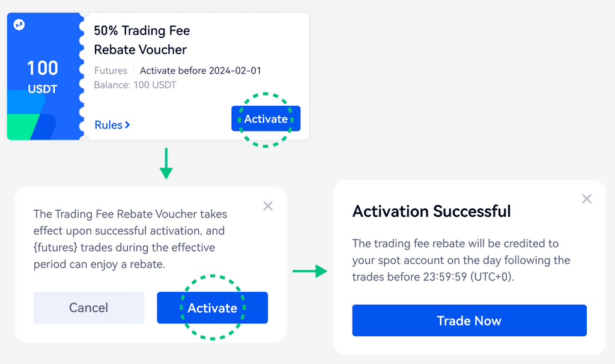
Task: Click the 100 USDT amount on the voucher stub
Action: click(42, 77)
